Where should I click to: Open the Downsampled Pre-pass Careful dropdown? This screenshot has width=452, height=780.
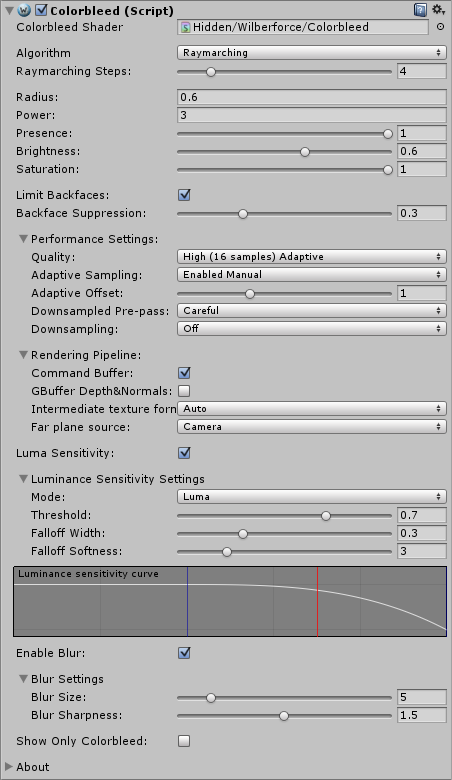point(312,311)
